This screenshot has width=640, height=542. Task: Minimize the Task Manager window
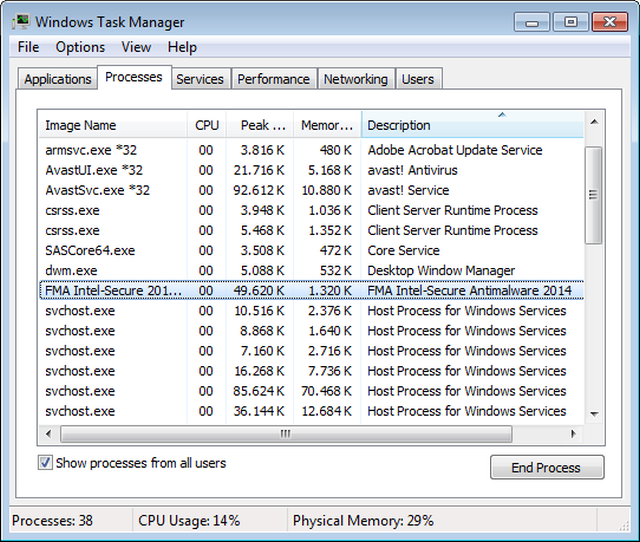point(532,22)
